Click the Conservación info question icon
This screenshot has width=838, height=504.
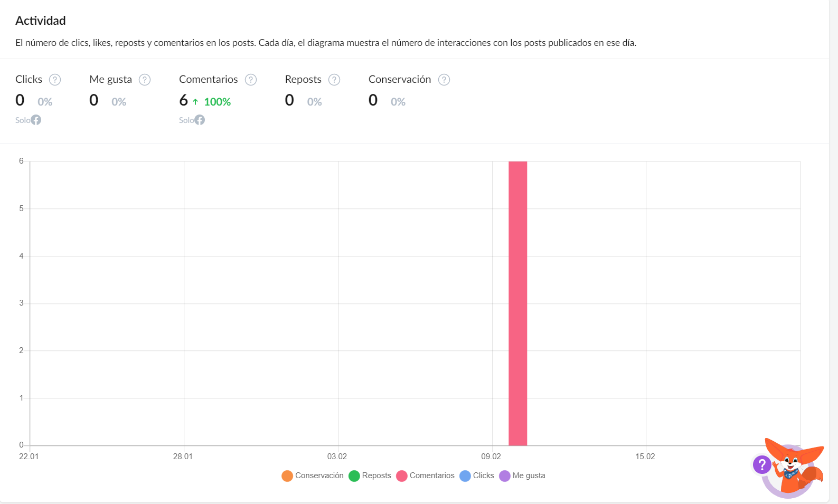[x=444, y=80]
